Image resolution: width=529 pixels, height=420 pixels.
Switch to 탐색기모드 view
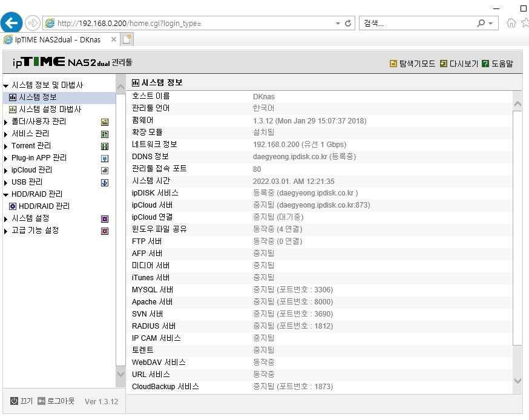pos(412,64)
